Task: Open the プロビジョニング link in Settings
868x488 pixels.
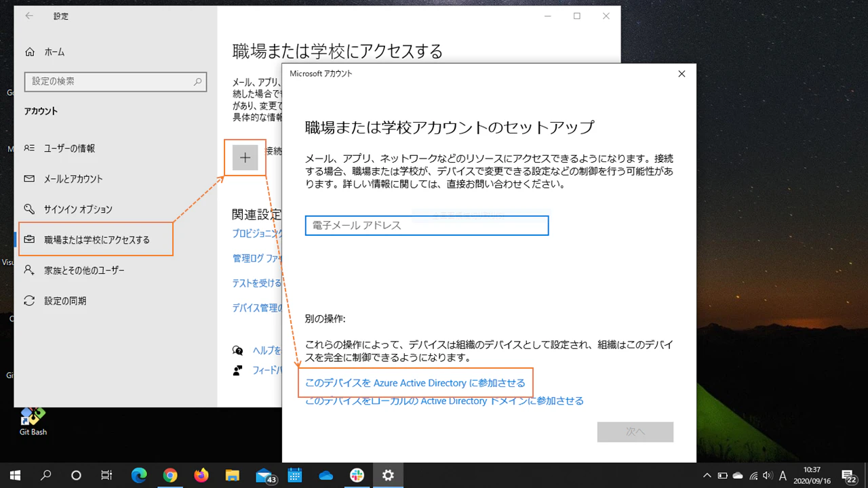Action: (x=257, y=233)
